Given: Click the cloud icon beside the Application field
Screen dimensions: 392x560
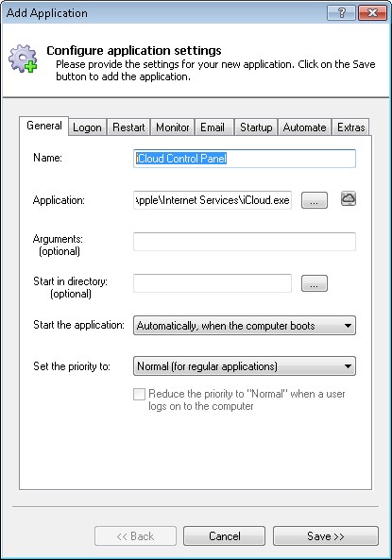Looking at the screenshot, I should click(348, 198).
